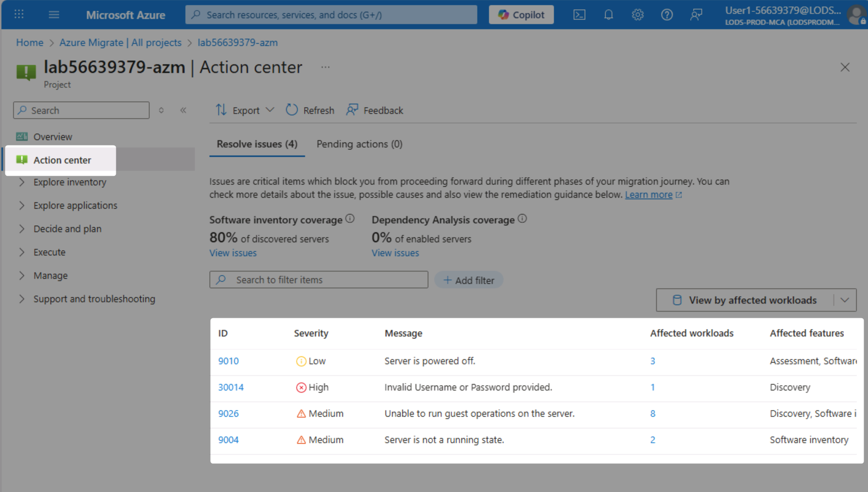Focus the Search to filter items box
868x492 pixels.
click(x=319, y=280)
